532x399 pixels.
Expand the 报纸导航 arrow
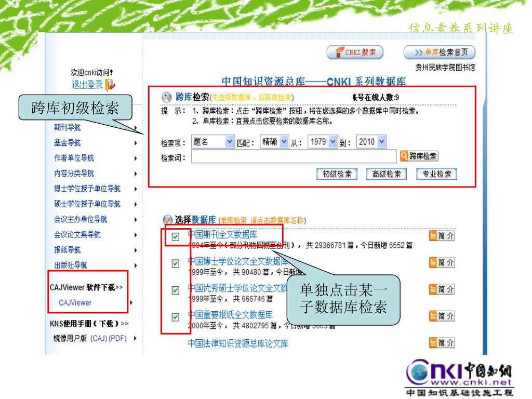tap(136, 250)
